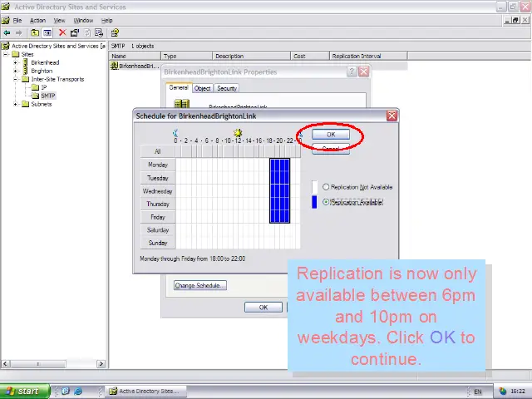This screenshot has height=399, width=532.
Task: Click the All button in schedule grid
Action: [158, 151]
